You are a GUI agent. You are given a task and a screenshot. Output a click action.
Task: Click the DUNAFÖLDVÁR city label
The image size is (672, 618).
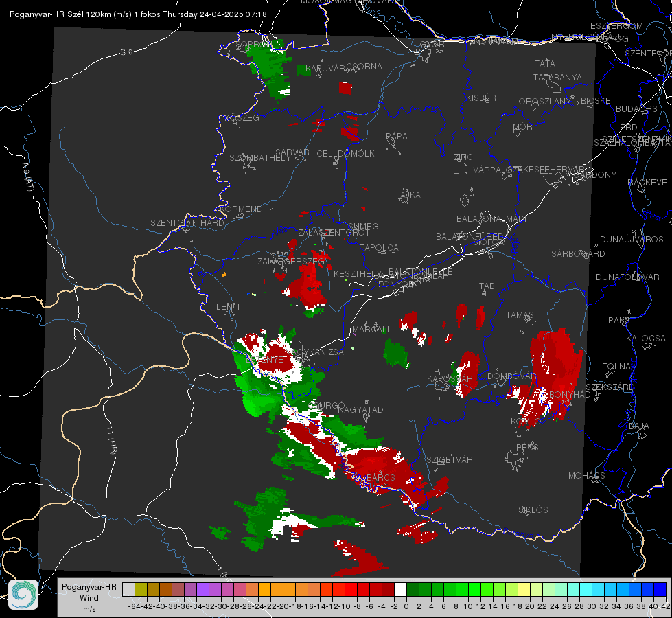click(x=627, y=277)
